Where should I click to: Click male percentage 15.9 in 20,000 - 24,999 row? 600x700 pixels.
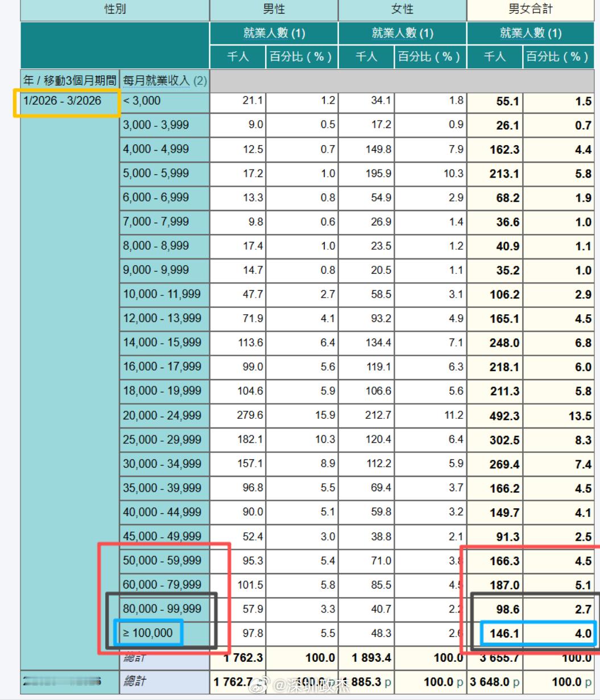(x=325, y=415)
